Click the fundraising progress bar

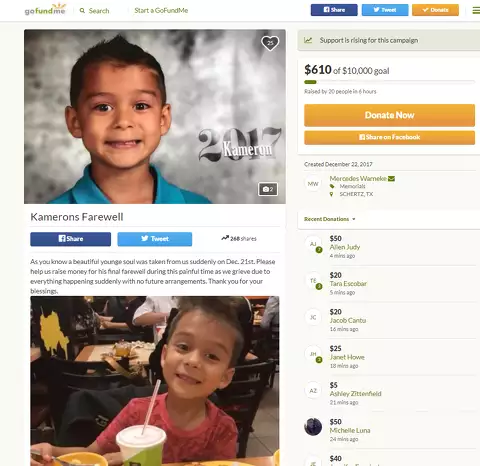tap(389, 82)
